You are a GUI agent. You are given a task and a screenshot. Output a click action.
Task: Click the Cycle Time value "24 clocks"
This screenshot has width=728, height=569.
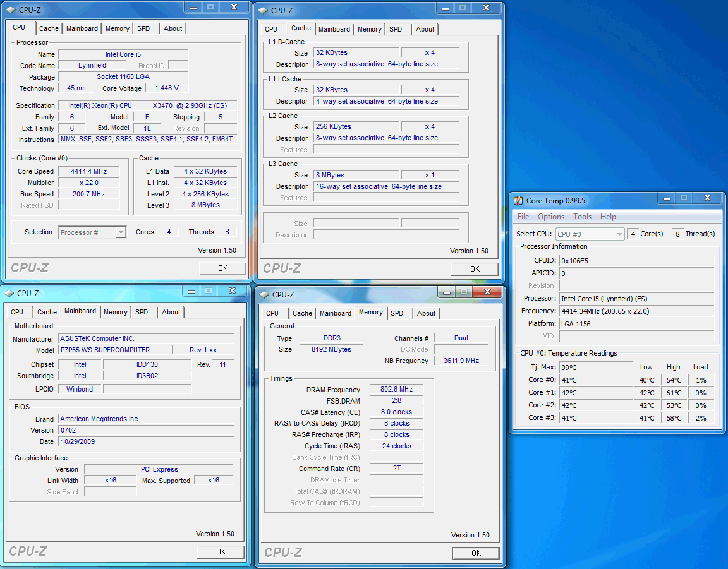[x=396, y=446]
